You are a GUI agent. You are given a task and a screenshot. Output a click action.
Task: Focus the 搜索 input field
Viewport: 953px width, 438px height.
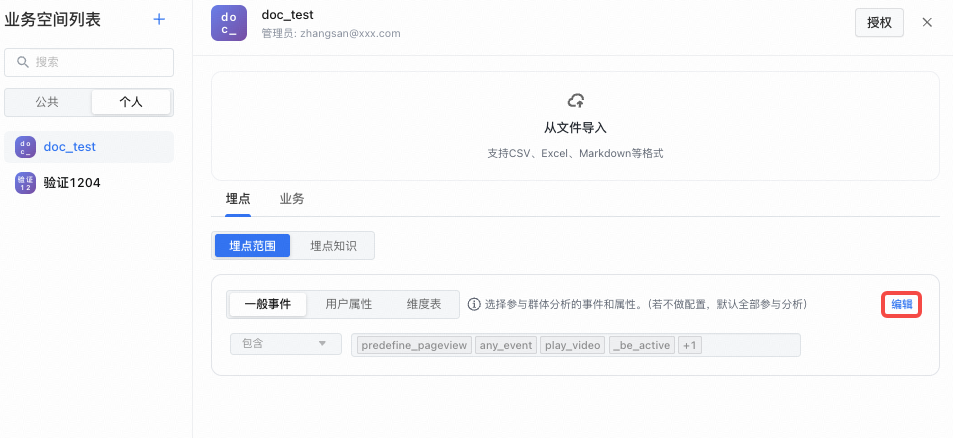click(89, 62)
